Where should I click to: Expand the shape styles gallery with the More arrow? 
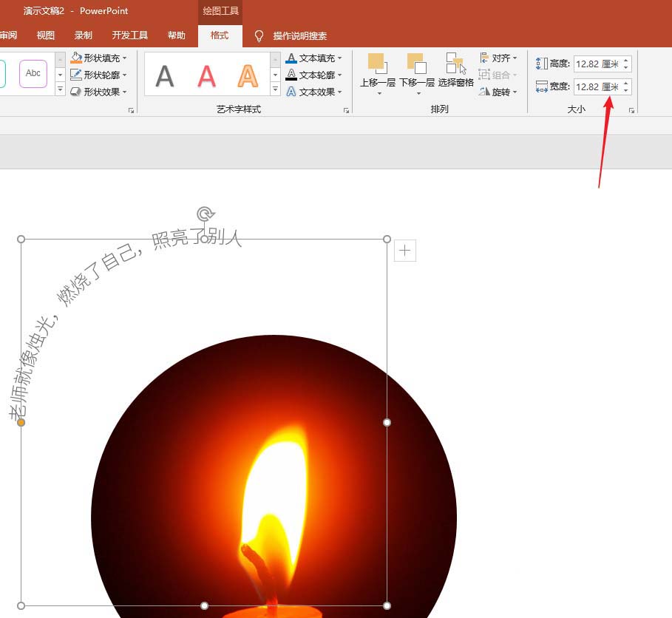61,89
